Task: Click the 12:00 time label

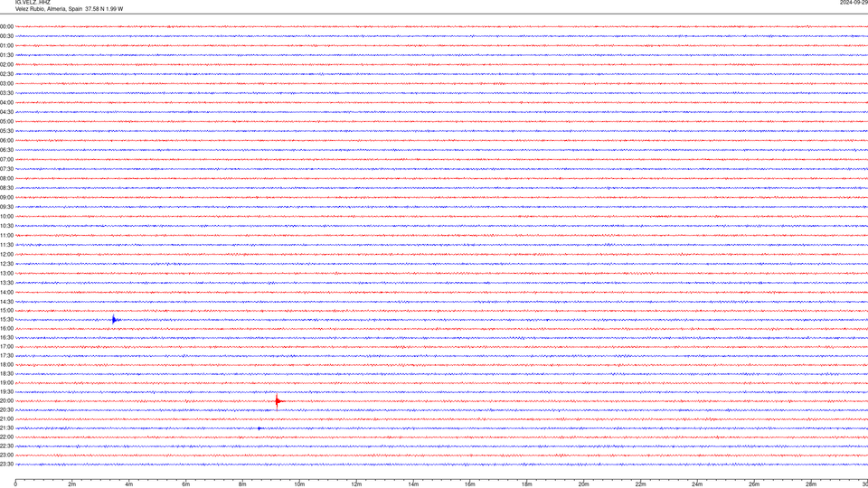Action: pyautogui.click(x=6, y=254)
